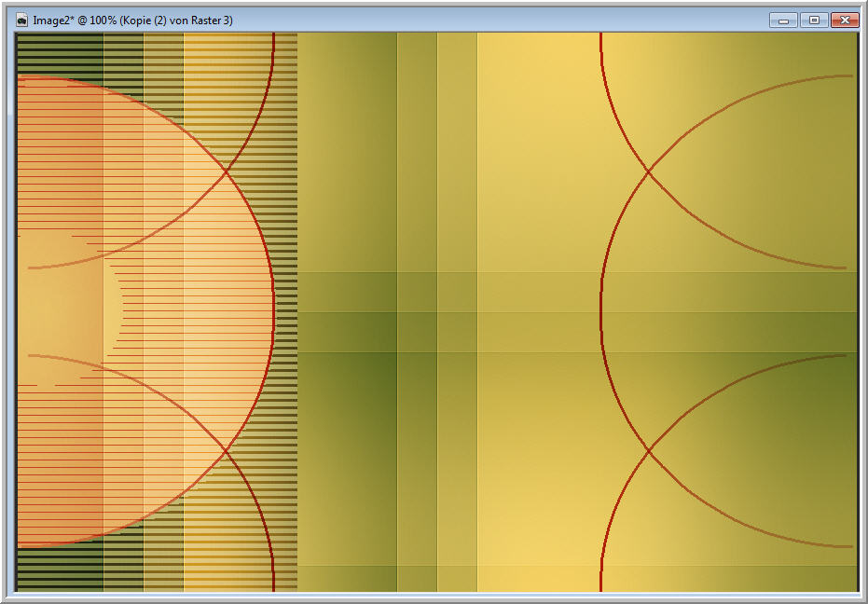The width and height of the screenshot is (868, 604).
Task: Click the Image2 document icon in title bar
Action: point(21,21)
